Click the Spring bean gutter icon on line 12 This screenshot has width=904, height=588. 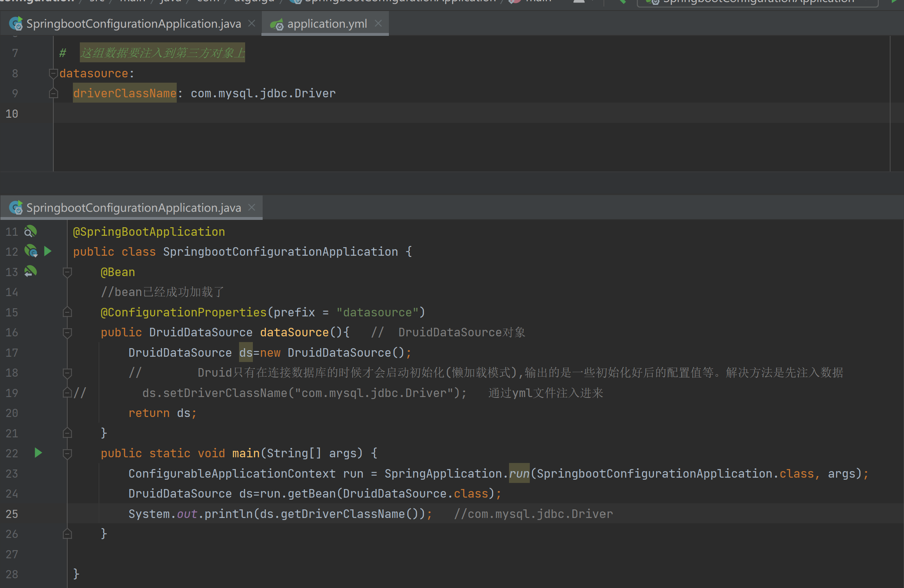[31, 251]
